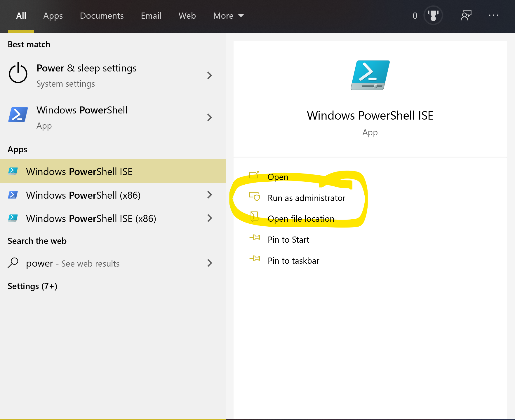
Task: Expand Windows PowerShell ISE (x86) chevron
Action: 209,218
